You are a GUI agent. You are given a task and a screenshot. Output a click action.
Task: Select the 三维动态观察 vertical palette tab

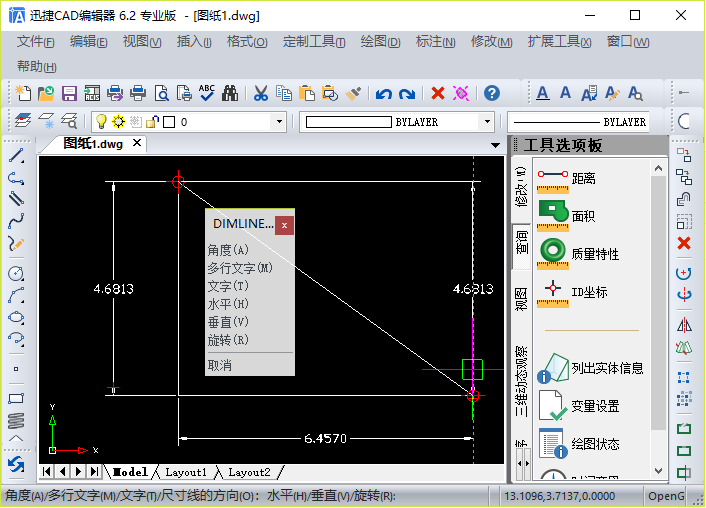click(x=521, y=381)
